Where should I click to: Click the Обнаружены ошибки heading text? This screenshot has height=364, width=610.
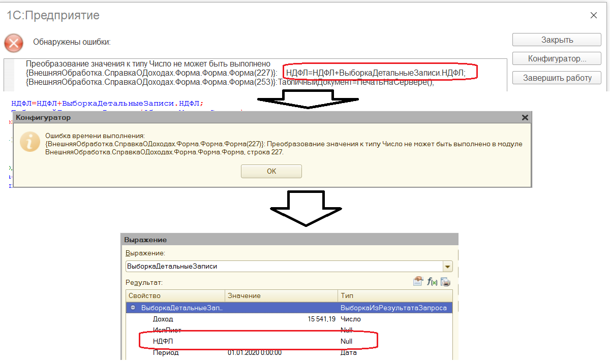click(x=72, y=42)
